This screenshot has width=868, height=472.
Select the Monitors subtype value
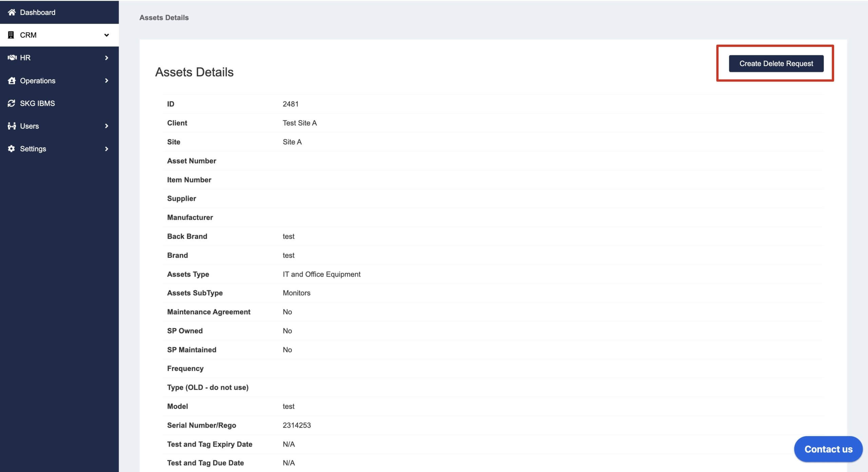pyautogui.click(x=297, y=293)
